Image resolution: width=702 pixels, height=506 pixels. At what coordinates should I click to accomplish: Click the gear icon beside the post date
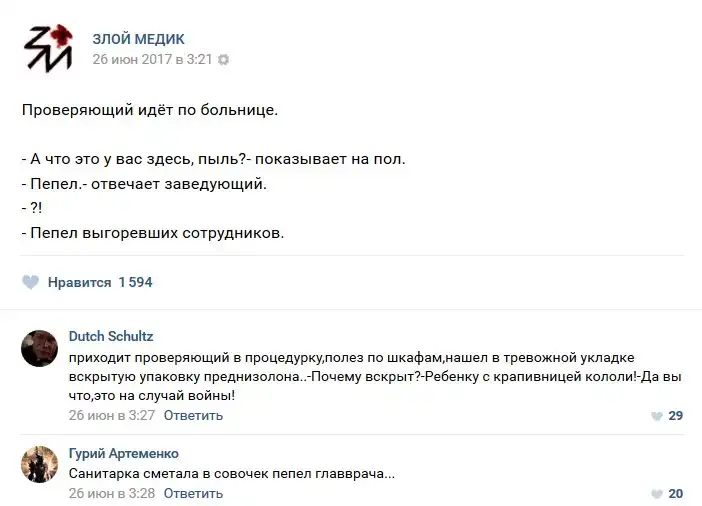point(223,60)
